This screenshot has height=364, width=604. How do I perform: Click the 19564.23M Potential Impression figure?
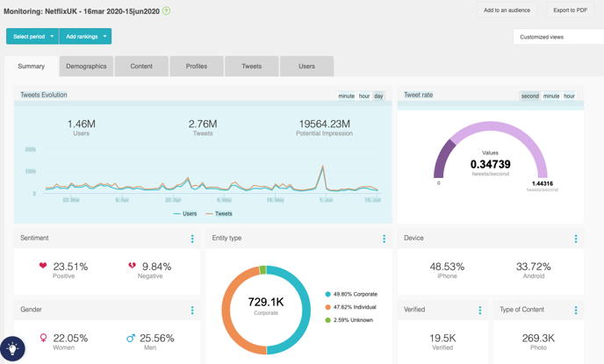pos(324,124)
